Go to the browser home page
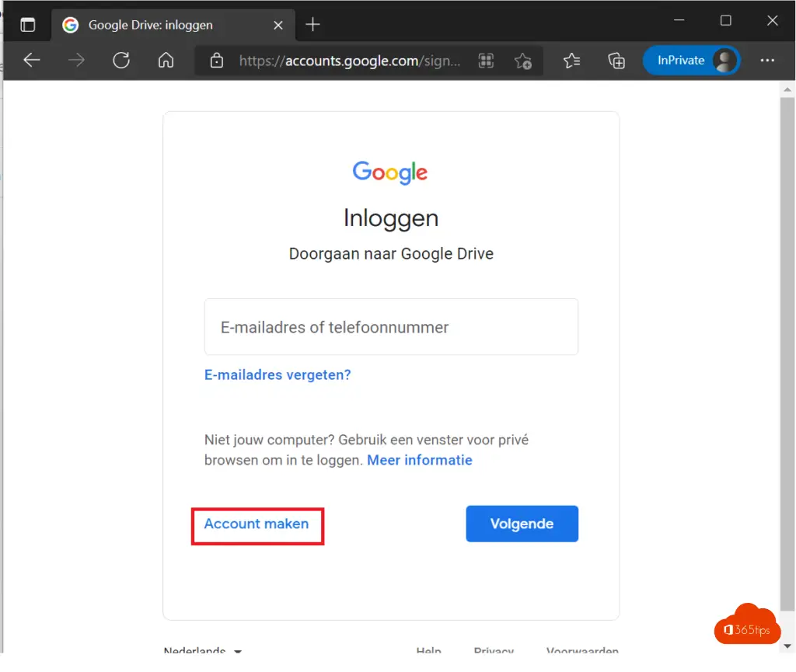Image resolution: width=796 pixels, height=672 pixels. [x=166, y=61]
